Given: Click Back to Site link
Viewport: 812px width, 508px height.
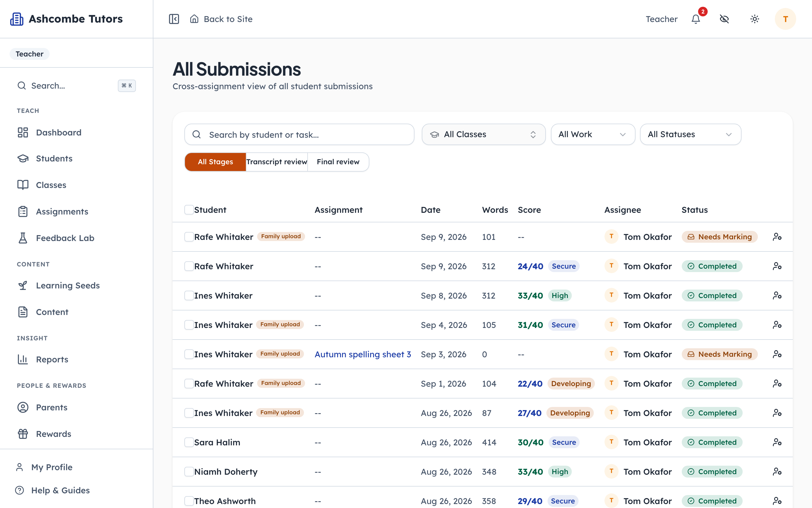Looking at the screenshot, I should point(221,19).
